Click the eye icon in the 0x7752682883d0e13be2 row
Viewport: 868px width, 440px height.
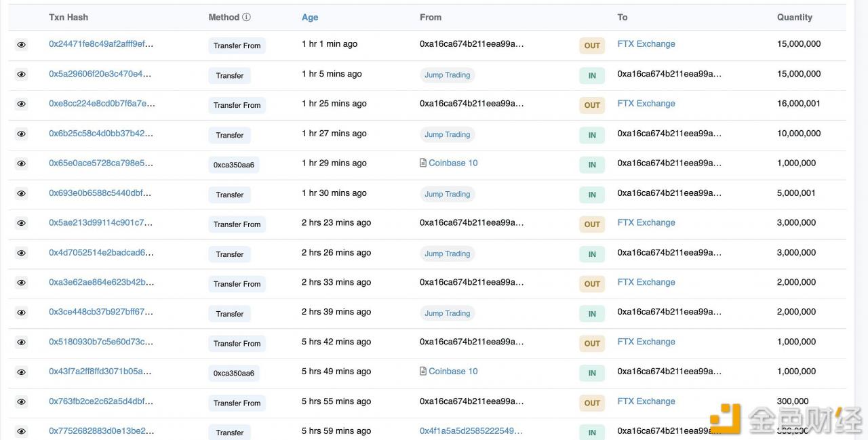[21, 432]
